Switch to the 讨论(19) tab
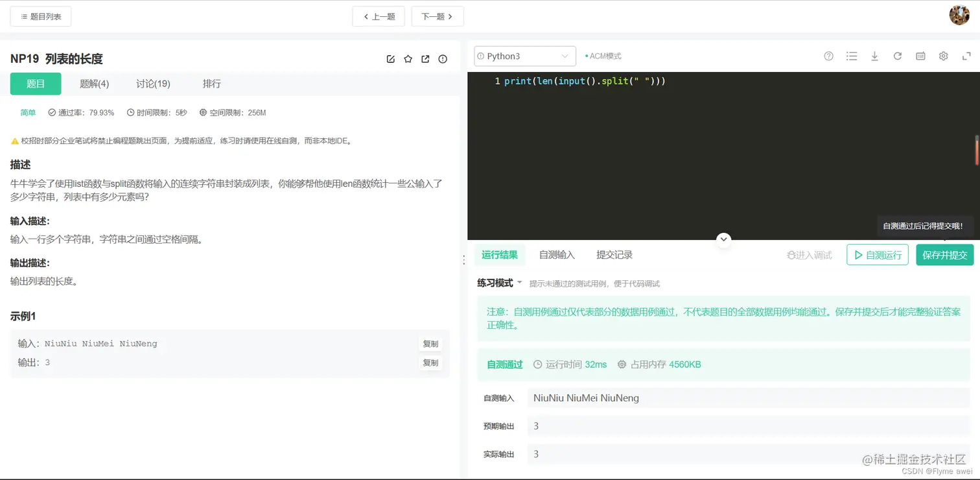 pyautogui.click(x=152, y=83)
